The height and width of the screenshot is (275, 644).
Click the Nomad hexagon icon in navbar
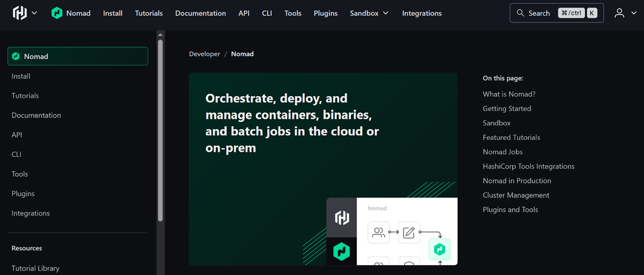click(57, 13)
